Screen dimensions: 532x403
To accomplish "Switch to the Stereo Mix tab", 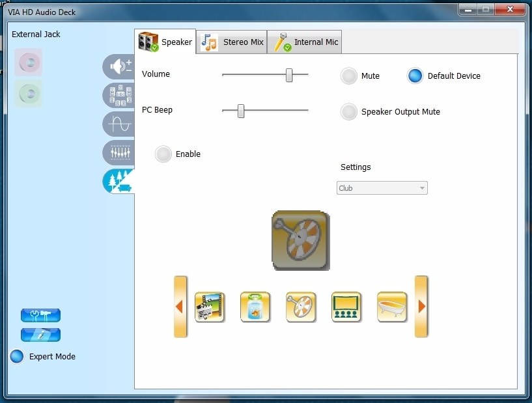I will pyautogui.click(x=232, y=42).
